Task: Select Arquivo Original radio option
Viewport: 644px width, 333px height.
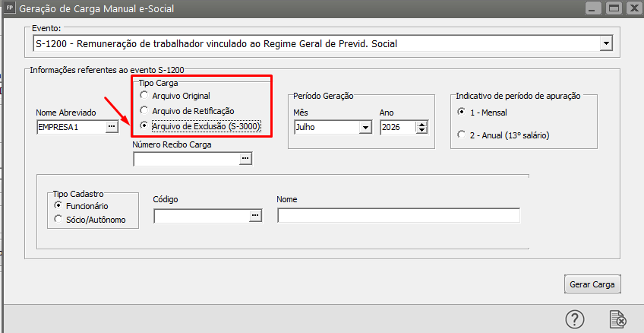Action: [144, 96]
